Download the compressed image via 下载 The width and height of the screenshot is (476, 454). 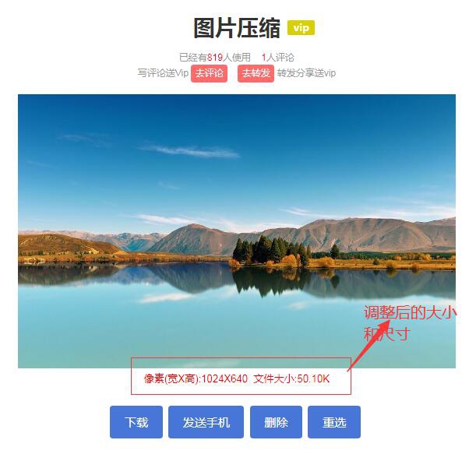[136, 422]
